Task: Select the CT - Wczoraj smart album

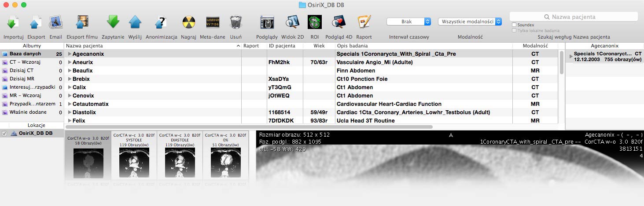Action: (x=32, y=62)
